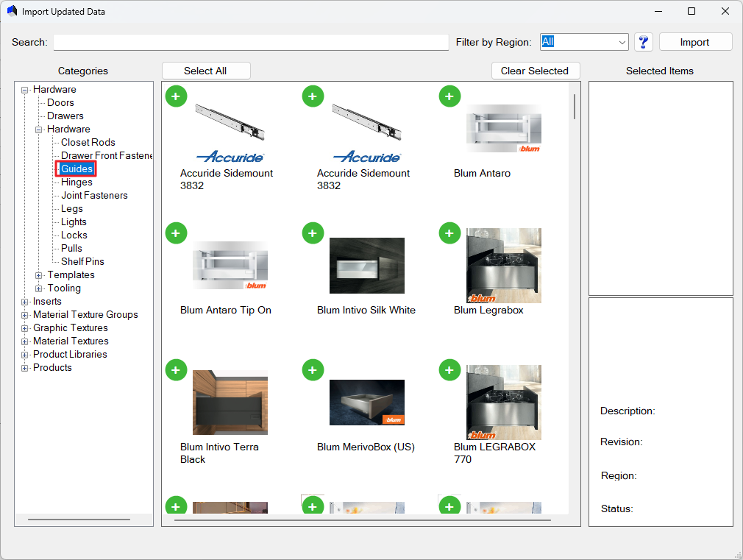The height and width of the screenshot is (560, 743).
Task: Open the Filter by Region dropdown
Action: 622,42
